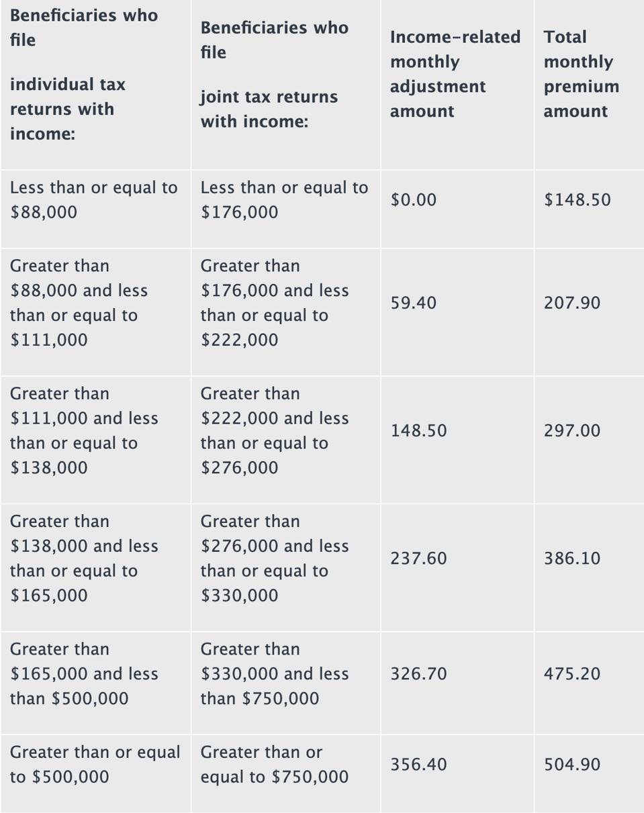Select the $138,000 to $165,000 individual income cell
The height and width of the screenshot is (813, 644).
(84, 559)
